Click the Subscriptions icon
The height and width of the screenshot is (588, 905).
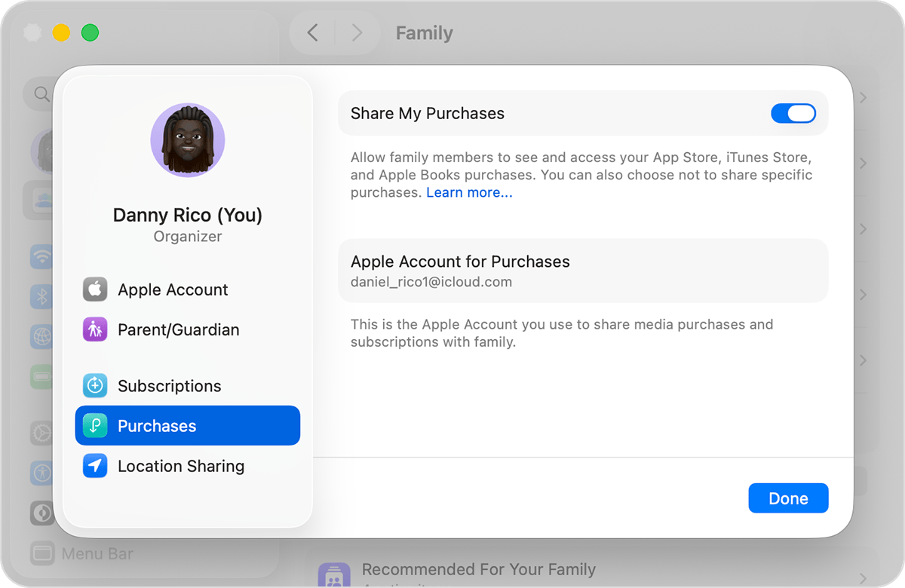tap(94, 385)
